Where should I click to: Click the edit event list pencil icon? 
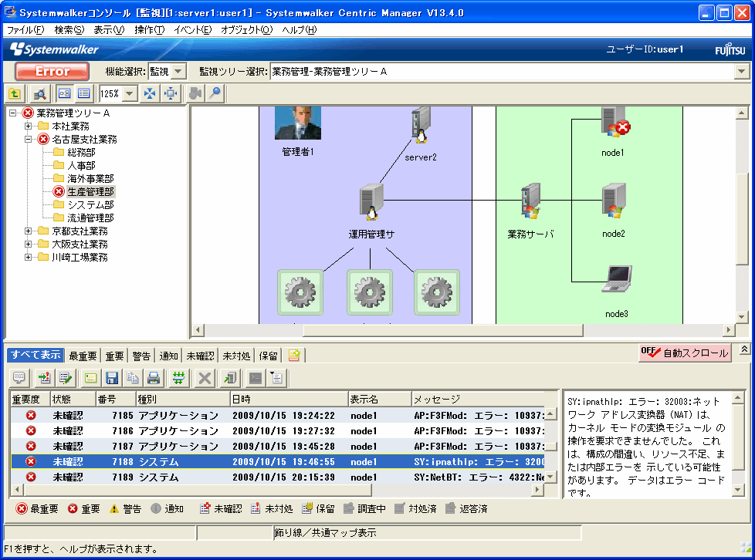pyautogui.click(x=65, y=378)
